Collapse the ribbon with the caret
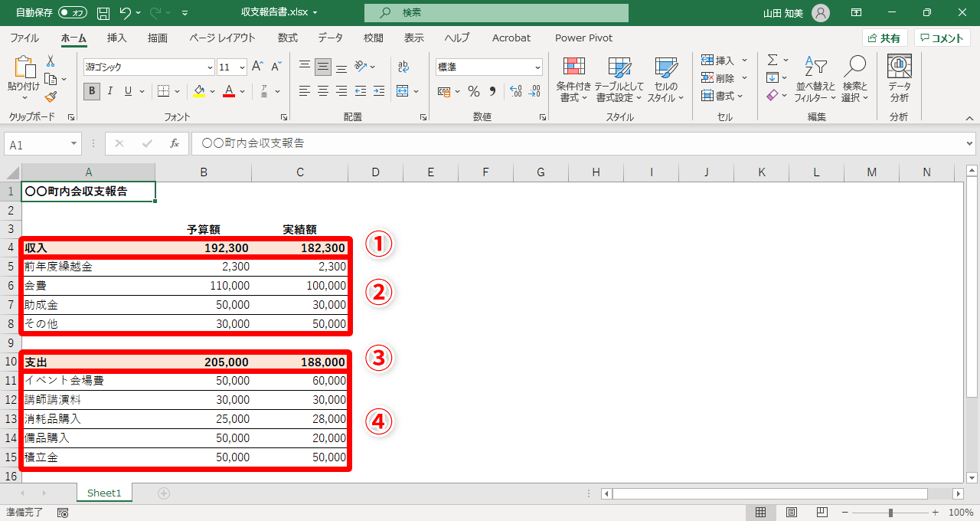The width and height of the screenshot is (980, 521). click(969, 118)
